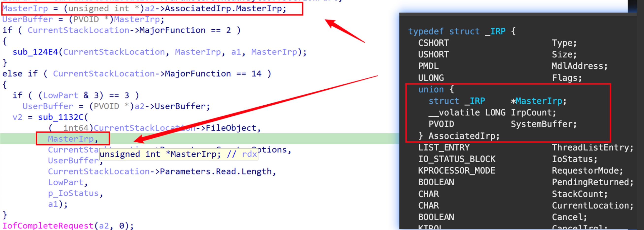Select the MdlAddress field in the struct

pyautogui.click(x=579, y=66)
